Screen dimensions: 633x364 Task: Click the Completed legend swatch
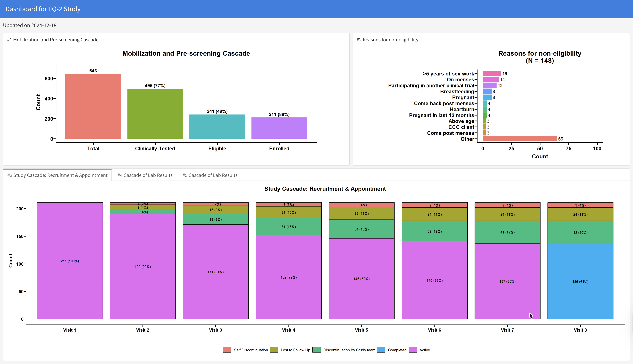pyautogui.click(x=381, y=350)
